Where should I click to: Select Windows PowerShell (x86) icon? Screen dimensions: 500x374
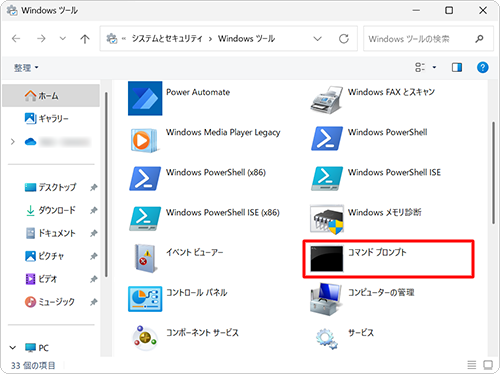145,179
